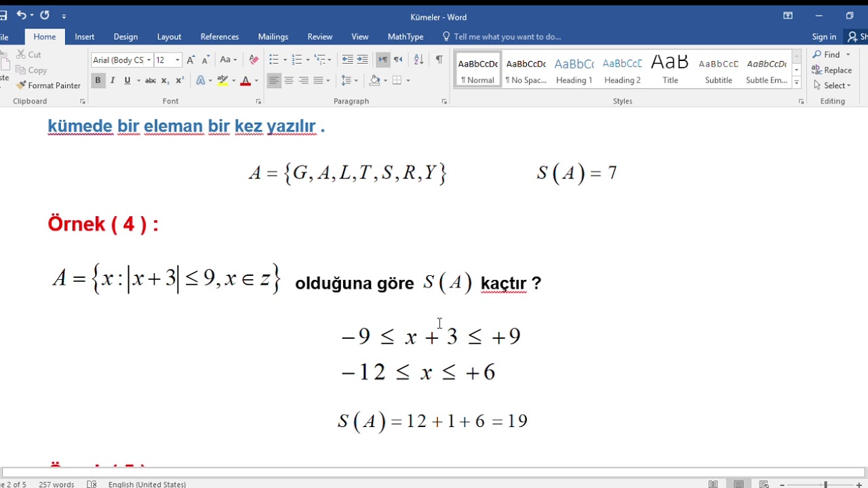Redo the last action
The height and width of the screenshot is (488, 868).
click(45, 15)
